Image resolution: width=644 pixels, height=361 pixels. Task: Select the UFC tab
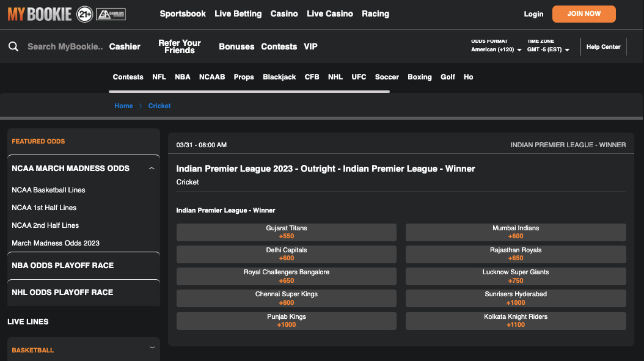click(x=359, y=77)
